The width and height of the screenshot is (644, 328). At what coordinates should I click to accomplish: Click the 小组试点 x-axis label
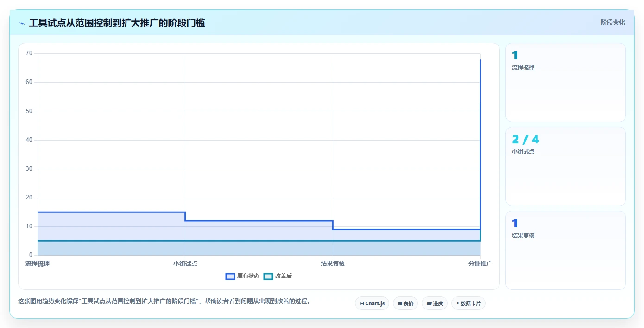pyautogui.click(x=185, y=264)
